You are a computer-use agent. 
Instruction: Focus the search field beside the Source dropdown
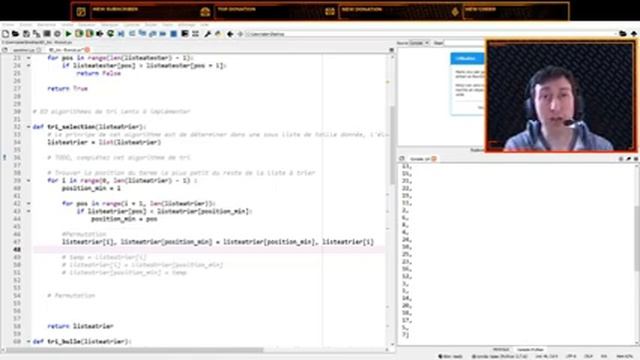coord(464,43)
